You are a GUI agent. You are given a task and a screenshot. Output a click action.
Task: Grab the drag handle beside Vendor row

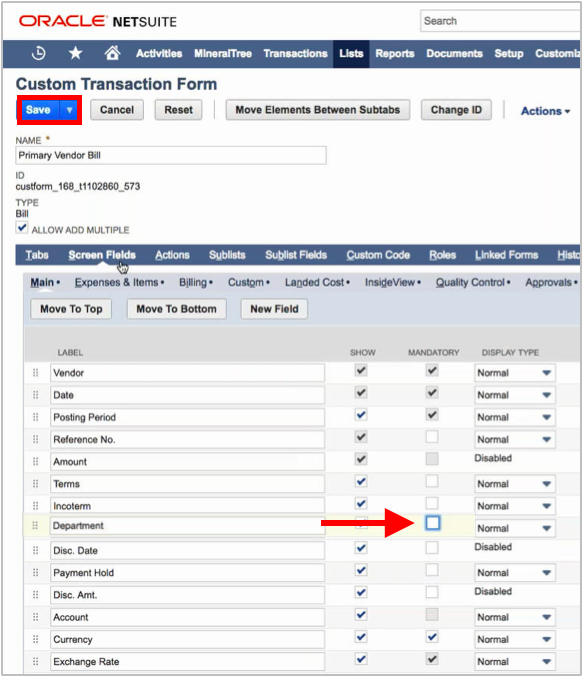36,372
